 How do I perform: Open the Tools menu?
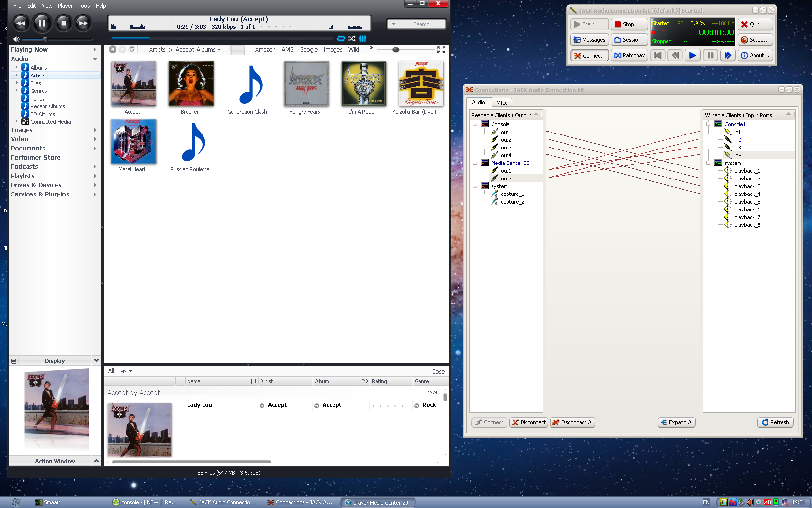[x=84, y=6]
